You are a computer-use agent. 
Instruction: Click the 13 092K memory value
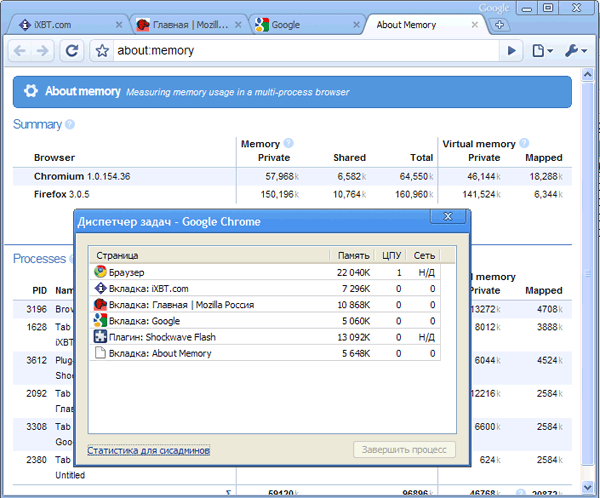(x=353, y=337)
